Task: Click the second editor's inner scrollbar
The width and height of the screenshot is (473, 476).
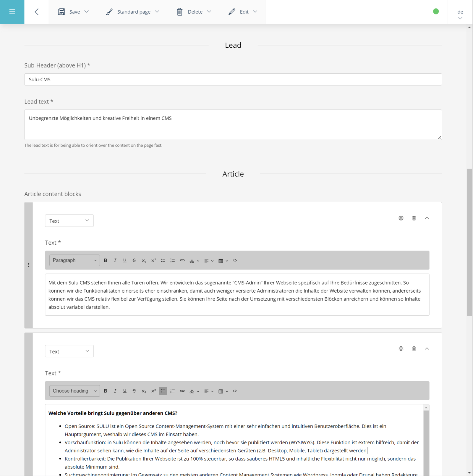Action: (x=426, y=443)
